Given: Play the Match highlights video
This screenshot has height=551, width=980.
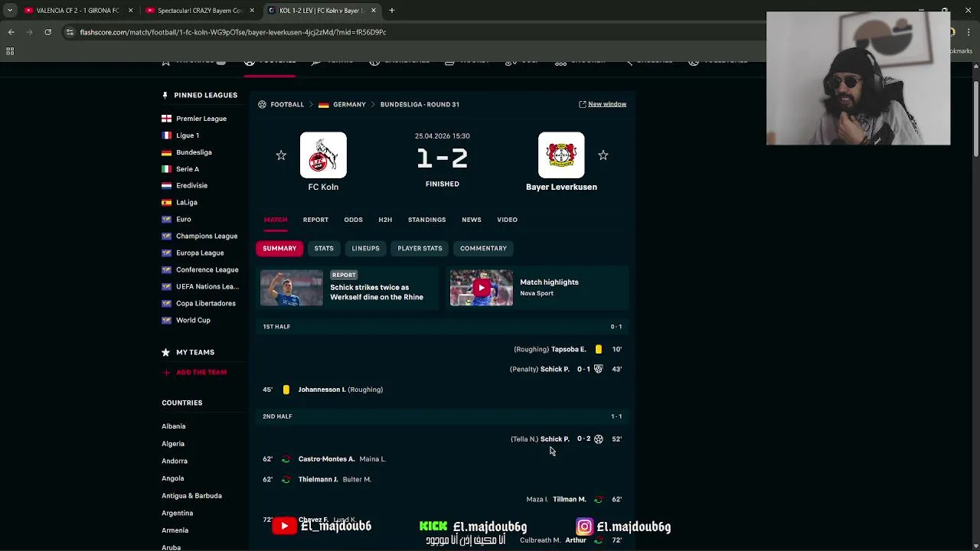Looking at the screenshot, I should pyautogui.click(x=482, y=288).
